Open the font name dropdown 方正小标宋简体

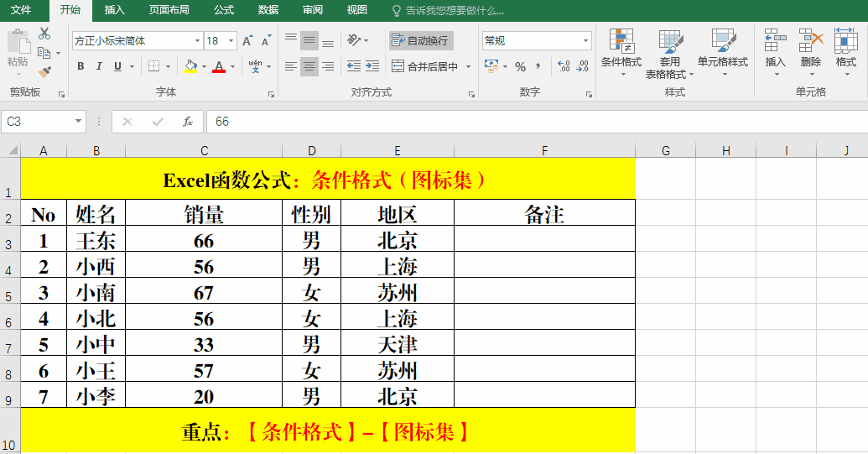pos(198,40)
